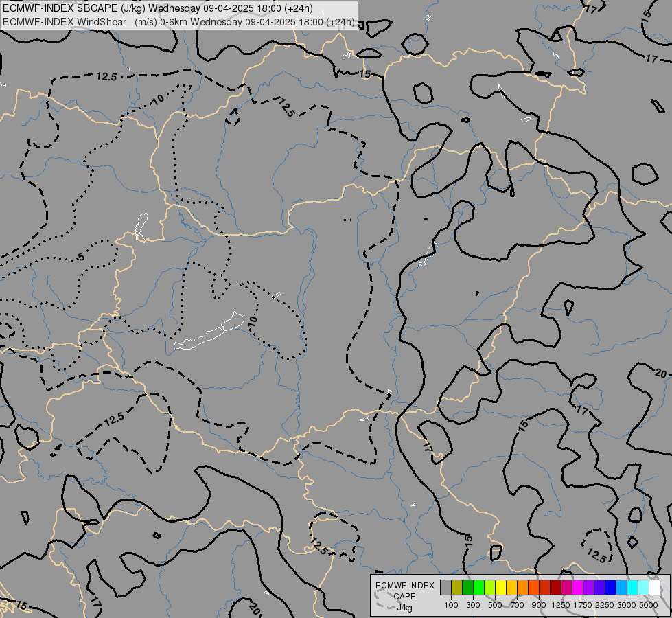Click the CAPE label in the legend
The width and height of the screenshot is (672, 618).
[x=404, y=597]
